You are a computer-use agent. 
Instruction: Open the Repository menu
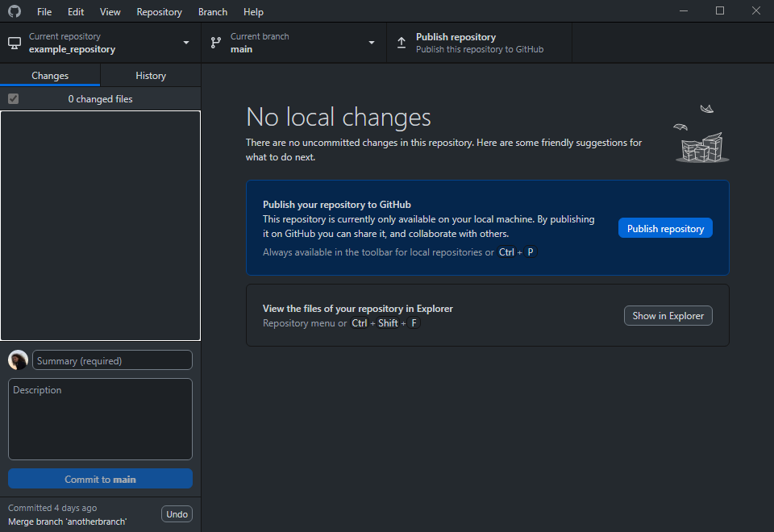tap(159, 11)
